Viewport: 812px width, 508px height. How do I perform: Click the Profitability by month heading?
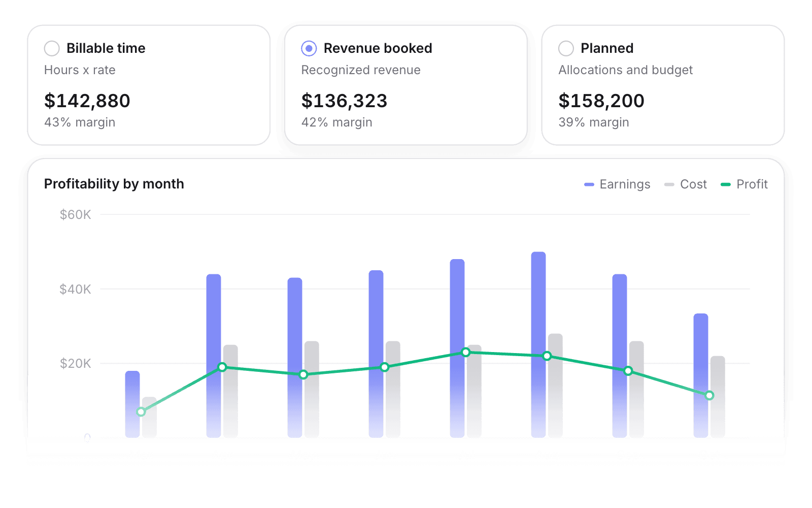[x=114, y=184]
